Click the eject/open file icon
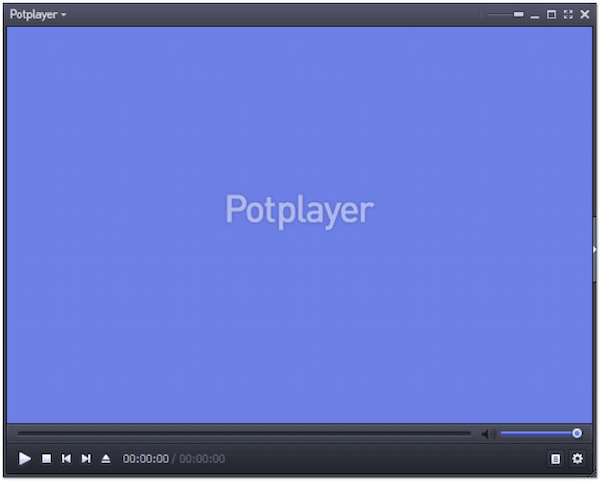Image resolution: width=600 pixels, height=481 pixels. point(106,458)
